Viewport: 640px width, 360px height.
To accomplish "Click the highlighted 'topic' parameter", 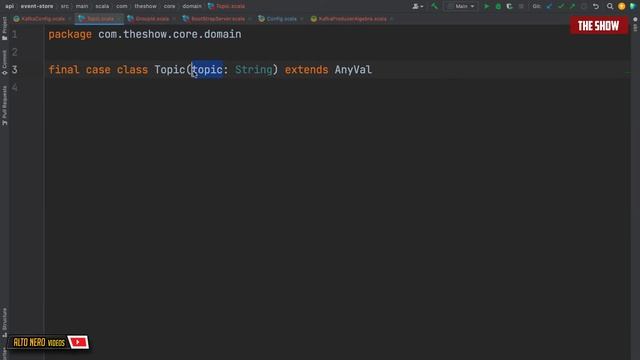I will click(207, 70).
